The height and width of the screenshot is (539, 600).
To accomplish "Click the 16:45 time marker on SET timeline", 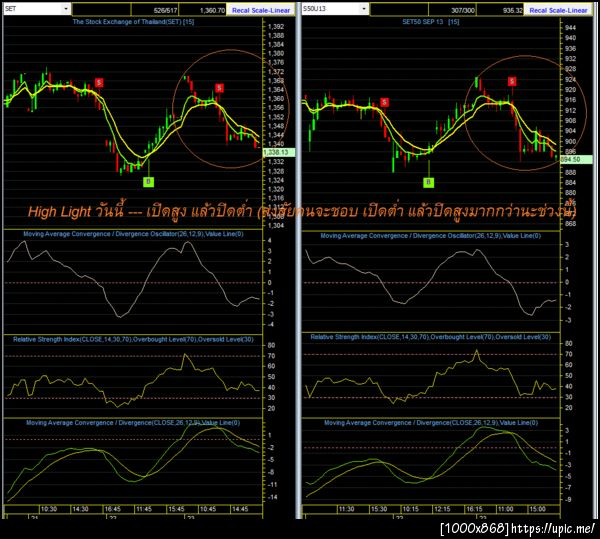I will point(112,509).
